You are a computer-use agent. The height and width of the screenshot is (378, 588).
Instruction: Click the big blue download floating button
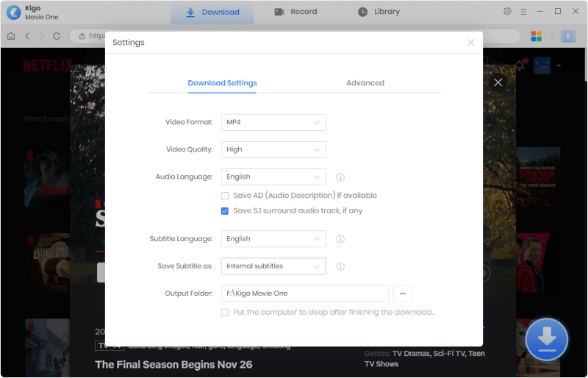click(547, 339)
